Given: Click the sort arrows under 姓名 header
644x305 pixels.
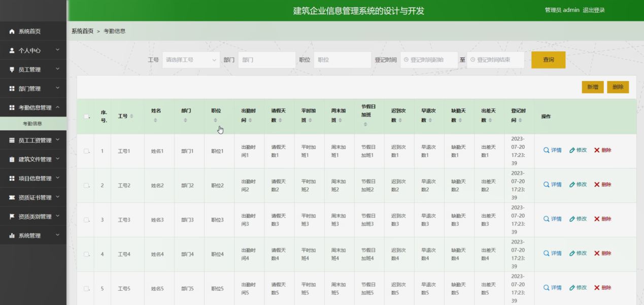Looking at the screenshot, I should point(155,120).
